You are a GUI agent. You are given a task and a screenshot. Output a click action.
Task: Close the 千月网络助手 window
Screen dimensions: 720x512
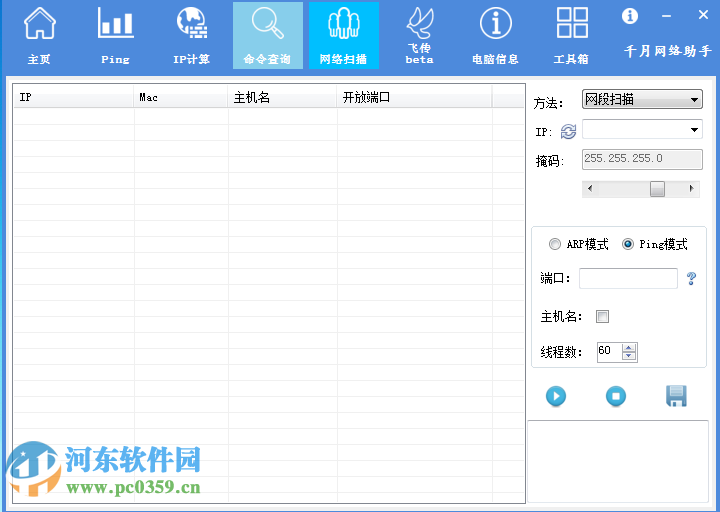[x=703, y=15]
